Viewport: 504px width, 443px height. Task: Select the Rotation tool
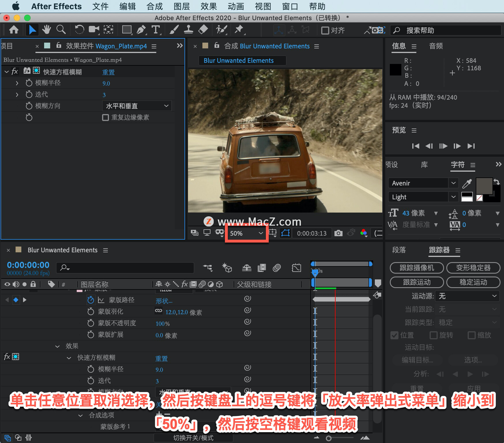point(79,30)
